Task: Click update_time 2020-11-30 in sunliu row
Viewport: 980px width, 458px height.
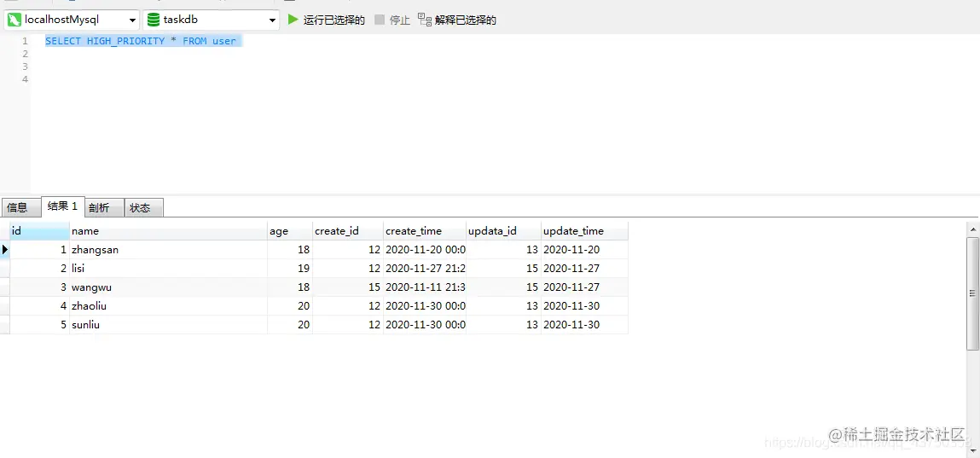Action: coord(585,325)
